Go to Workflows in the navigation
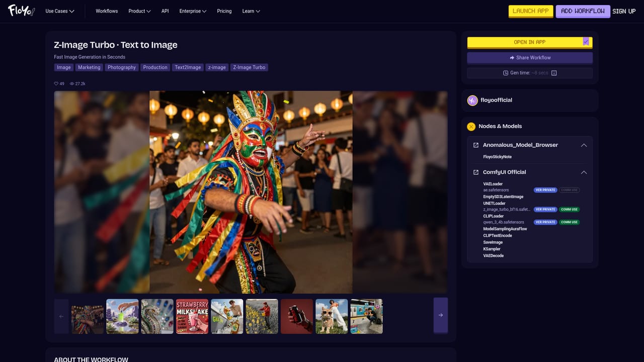Image resolution: width=644 pixels, height=362 pixels. [107, 11]
